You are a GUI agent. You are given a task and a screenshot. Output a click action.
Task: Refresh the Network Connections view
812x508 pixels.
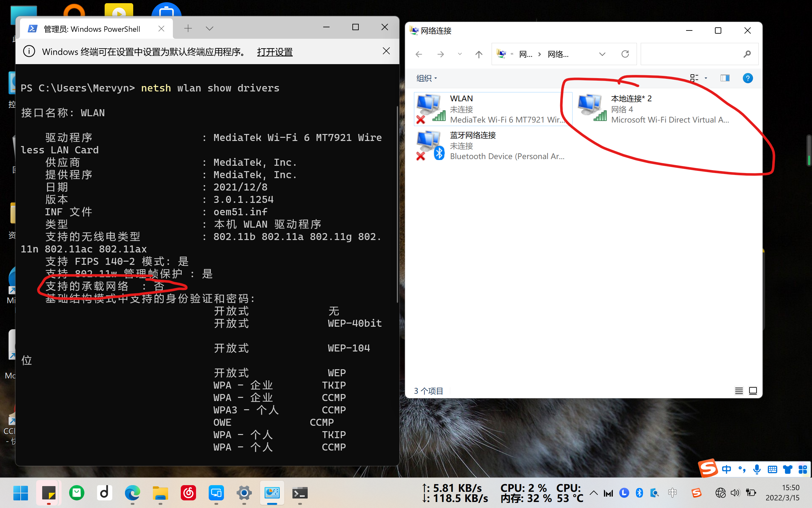tap(625, 54)
